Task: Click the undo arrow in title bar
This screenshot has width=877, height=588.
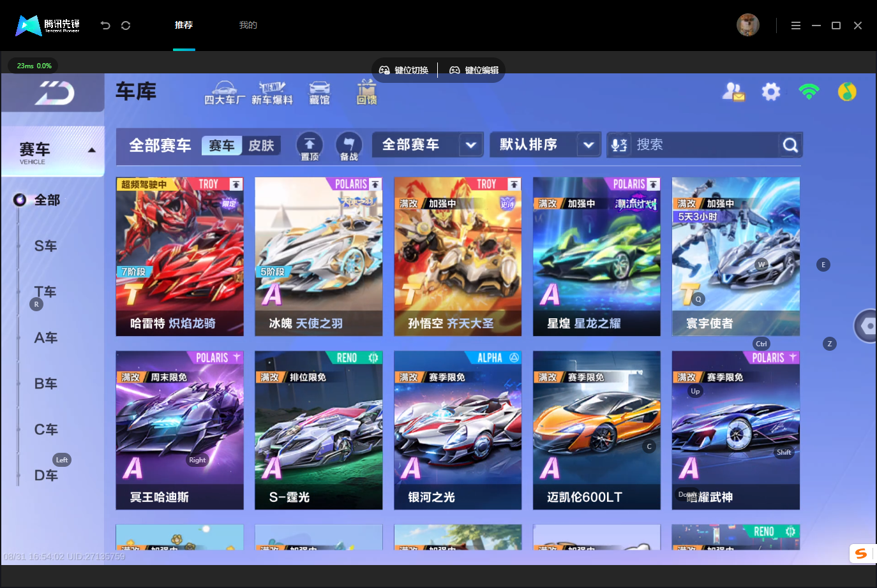Action: pyautogui.click(x=105, y=26)
